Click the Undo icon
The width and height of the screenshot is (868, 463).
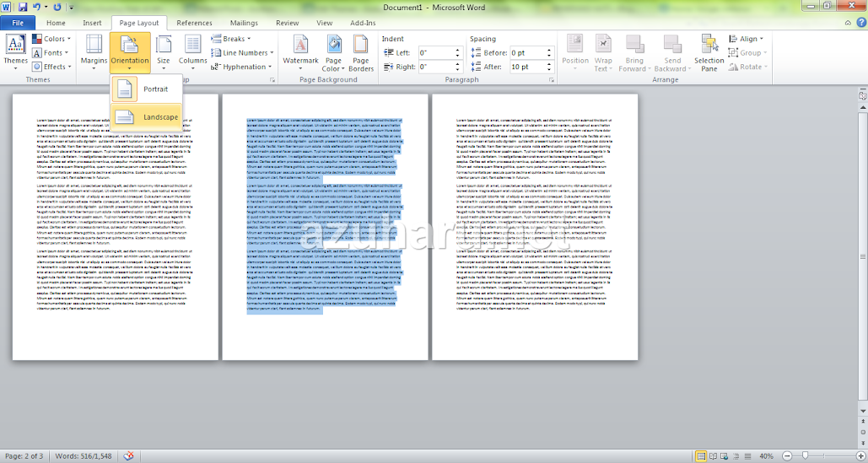tap(36, 8)
